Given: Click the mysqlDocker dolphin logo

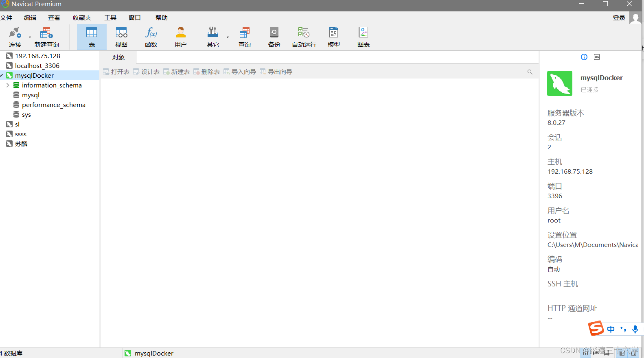Looking at the screenshot, I should click(x=560, y=83).
